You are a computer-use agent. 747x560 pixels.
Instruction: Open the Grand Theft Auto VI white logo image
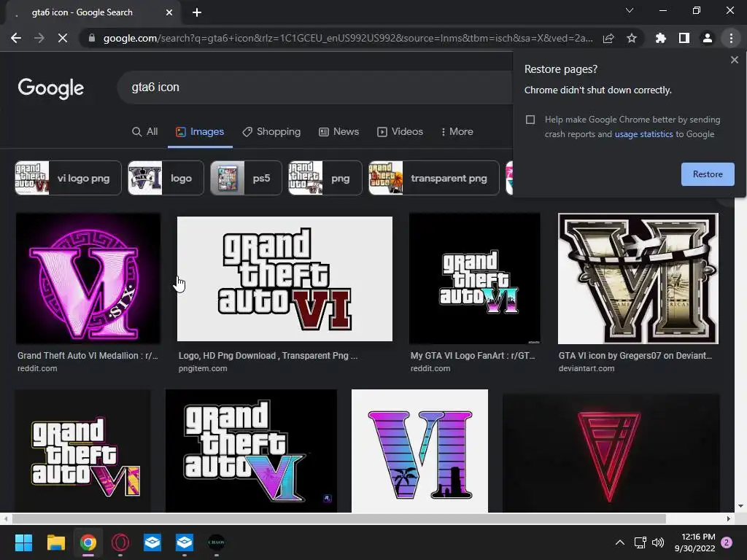pos(285,279)
